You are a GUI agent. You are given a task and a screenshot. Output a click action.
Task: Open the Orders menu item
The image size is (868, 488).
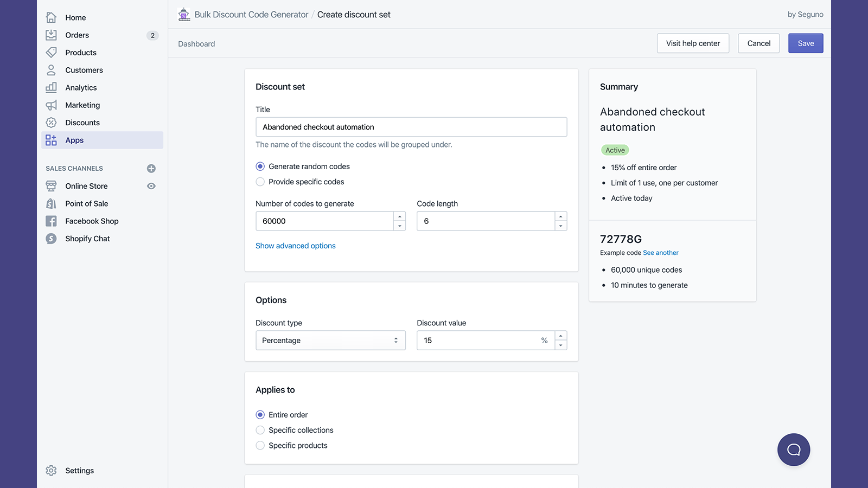click(x=77, y=35)
